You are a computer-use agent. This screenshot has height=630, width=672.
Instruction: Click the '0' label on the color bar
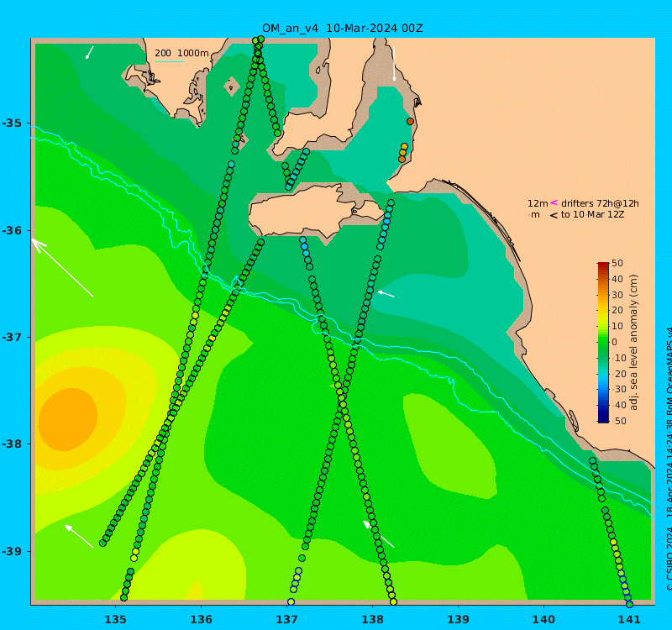(x=615, y=342)
